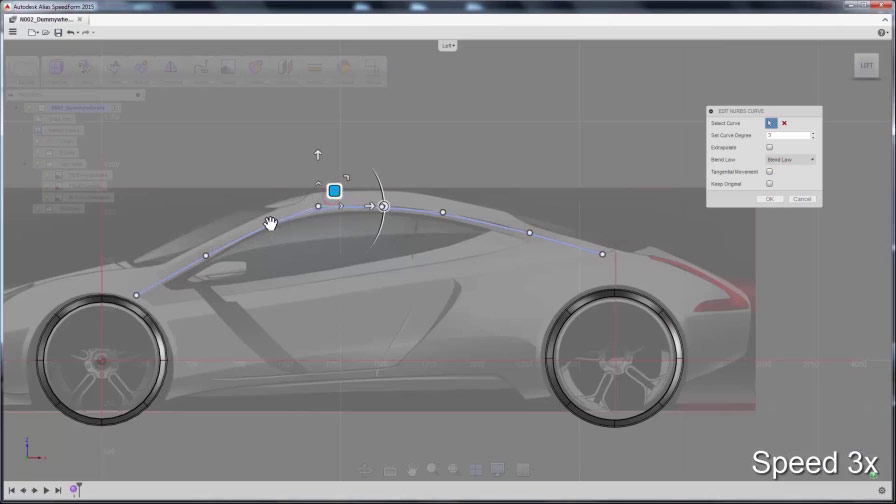Screen dimensions: 896x504
Task: Toggle the Keep Original checkbox
Action: pos(769,184)
